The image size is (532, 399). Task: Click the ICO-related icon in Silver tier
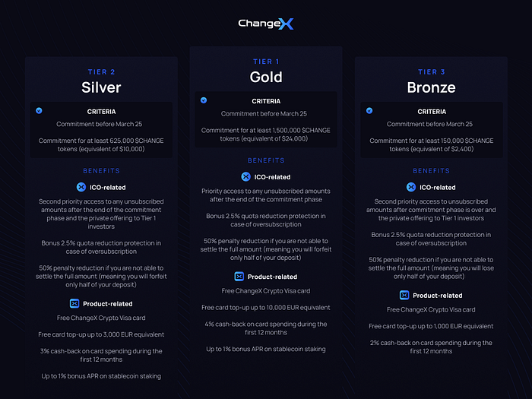[x=81, y=187]
